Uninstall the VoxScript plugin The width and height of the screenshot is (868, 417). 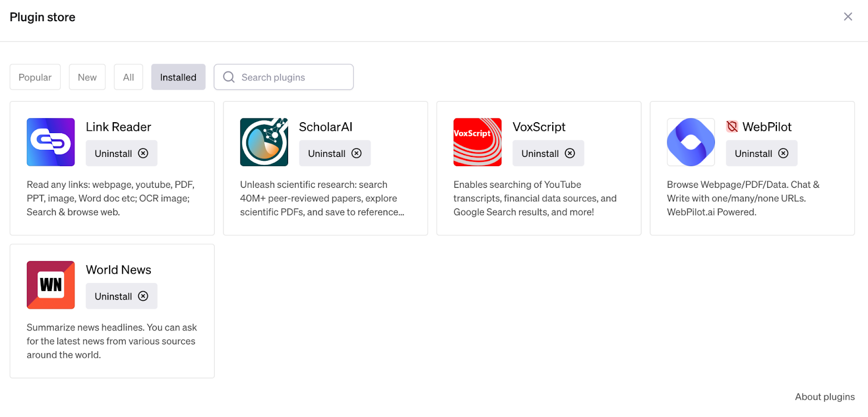point(548,154)
